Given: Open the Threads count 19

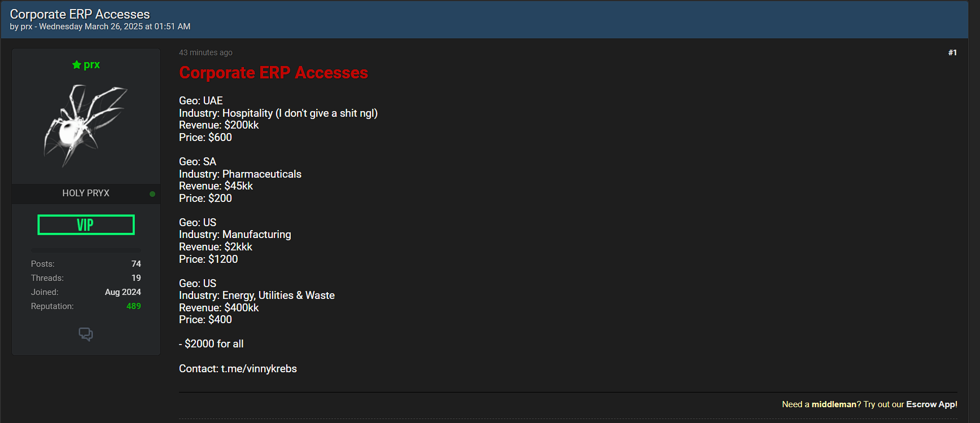Looking at the screenshot, I should 136,278.
